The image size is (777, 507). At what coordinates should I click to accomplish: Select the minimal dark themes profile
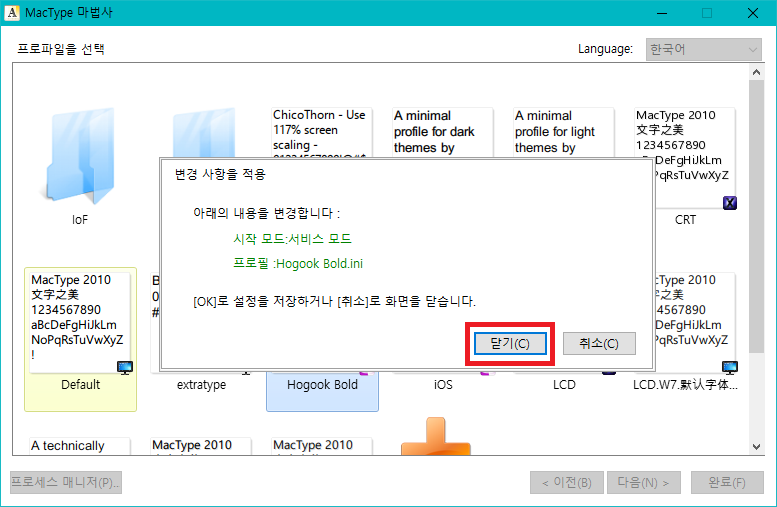pos(443,132)
